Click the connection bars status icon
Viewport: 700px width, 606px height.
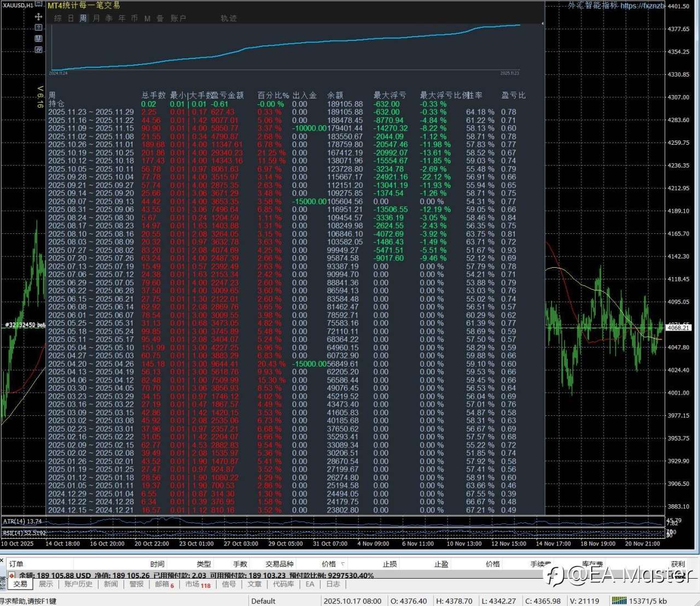point(619,601)
